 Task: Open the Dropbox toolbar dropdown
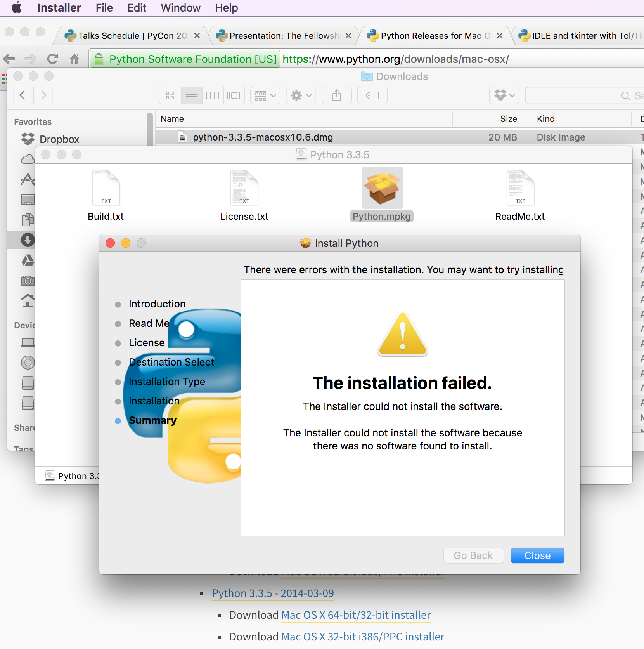[x=504, y=95]
